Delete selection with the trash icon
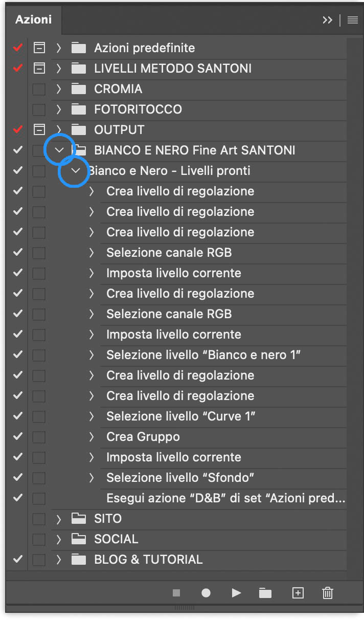The image size is (364, 620). [x=328, y=593]
